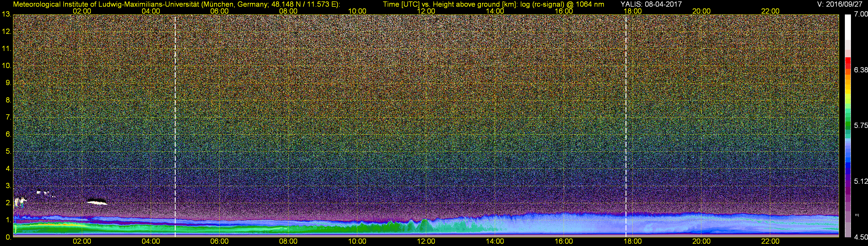Click the 7.00 color scale maximum label
The image size is (868, 246).
point(861,14)
